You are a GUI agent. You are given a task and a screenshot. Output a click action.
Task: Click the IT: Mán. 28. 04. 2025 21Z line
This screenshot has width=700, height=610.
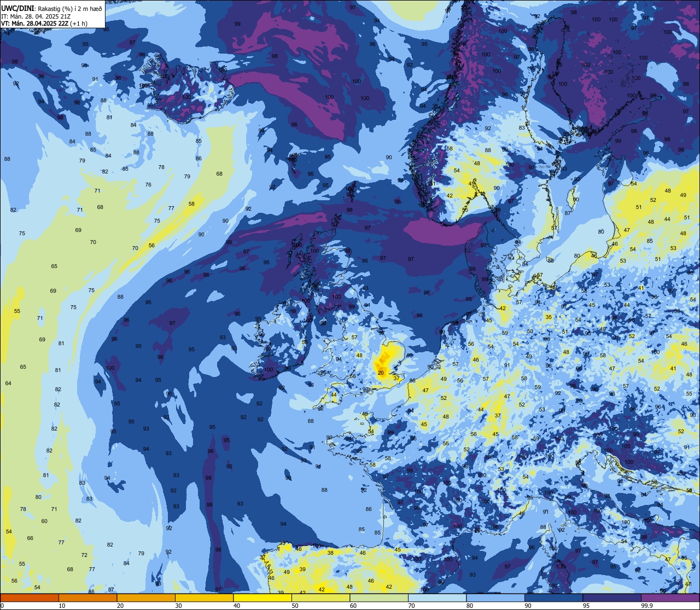(x=36, y=16)
